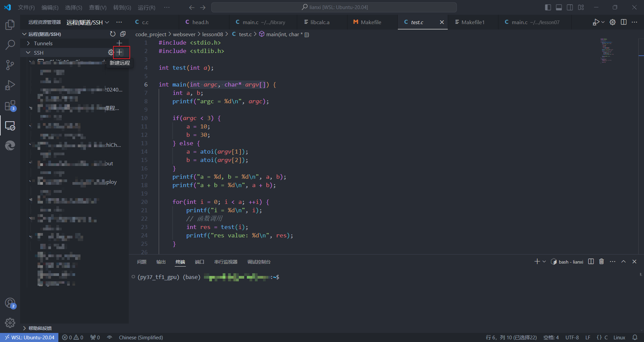Switch to the Makefile editor tab
644x342 pixels.
click(371, 22)
